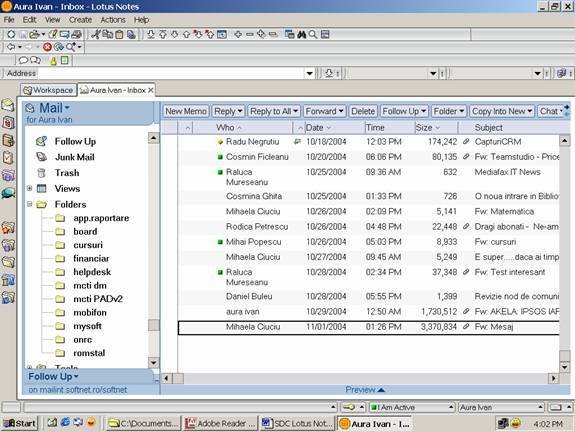
Task: Click the New Memo button
Action: (x=186, y=111)
